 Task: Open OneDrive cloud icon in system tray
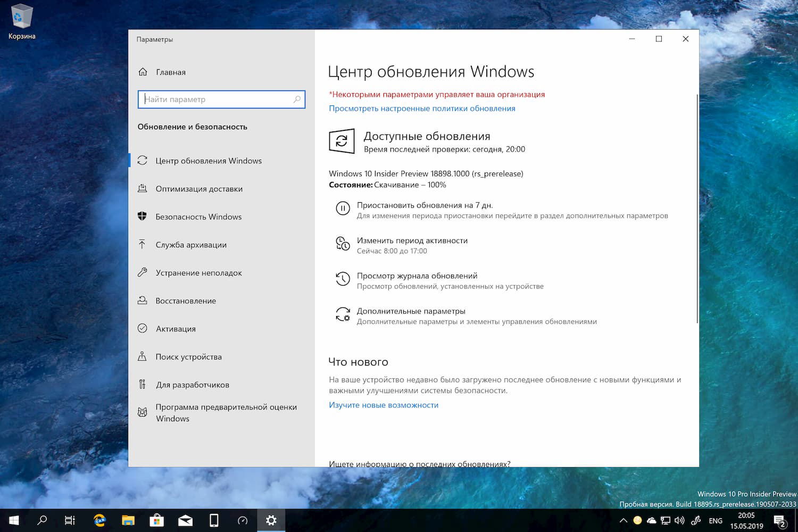click(x=652, y=520)
